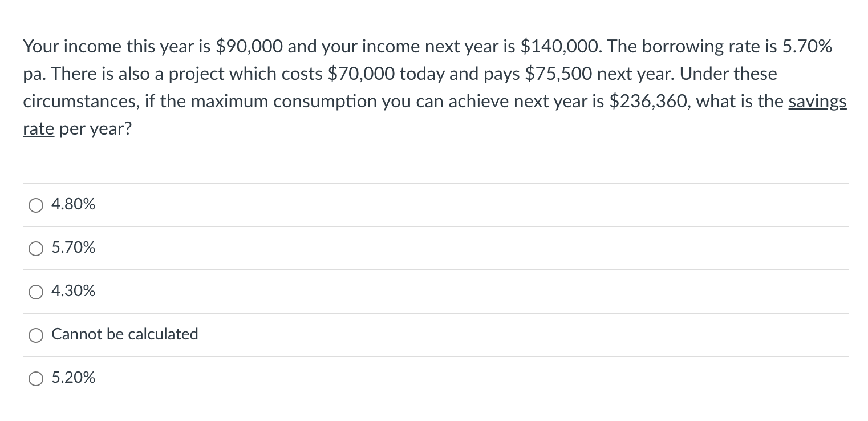Click the Cannot be calculated label text

(x=124, y=334)
